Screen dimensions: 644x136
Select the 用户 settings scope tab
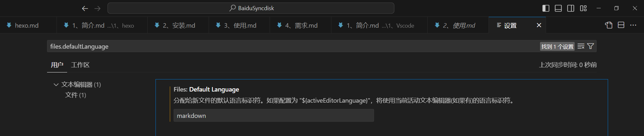[x=57, y=65]
